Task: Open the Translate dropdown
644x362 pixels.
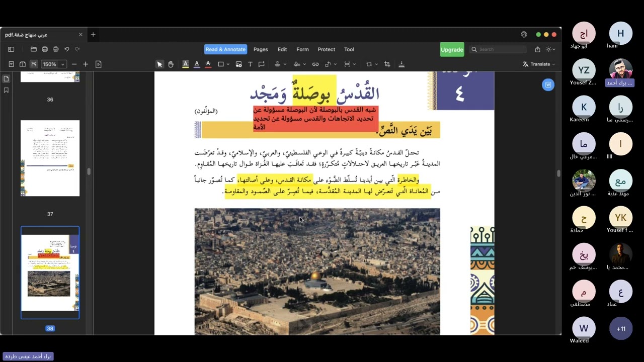Action: (539, 64)
